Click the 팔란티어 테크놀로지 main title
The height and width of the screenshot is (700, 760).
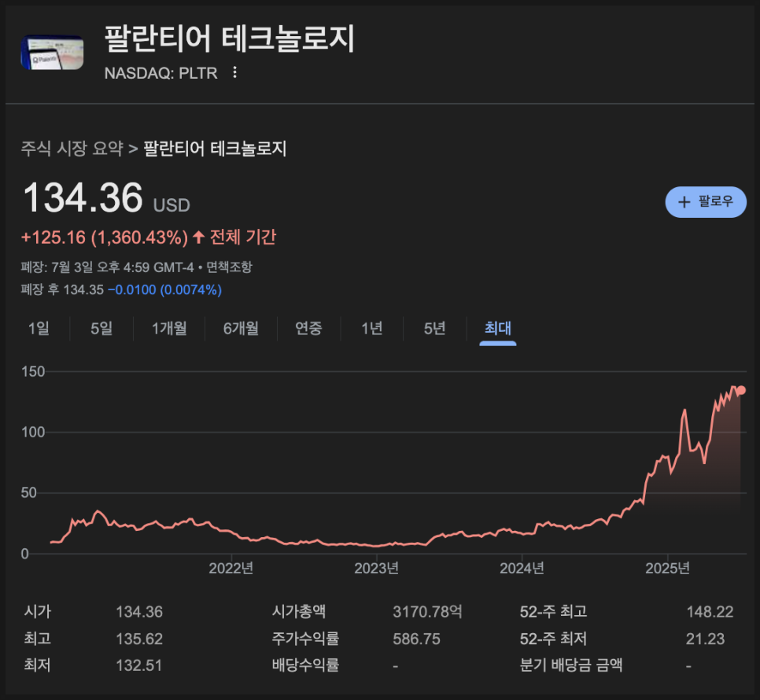pyautogui.click(x=230, y=39)
